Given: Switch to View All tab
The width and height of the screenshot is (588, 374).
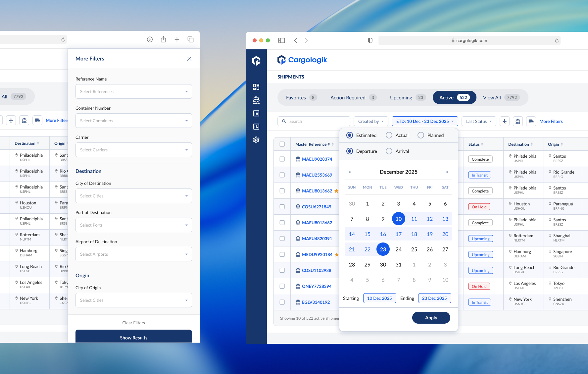Looking at the screenshot, I should point(501,97).
